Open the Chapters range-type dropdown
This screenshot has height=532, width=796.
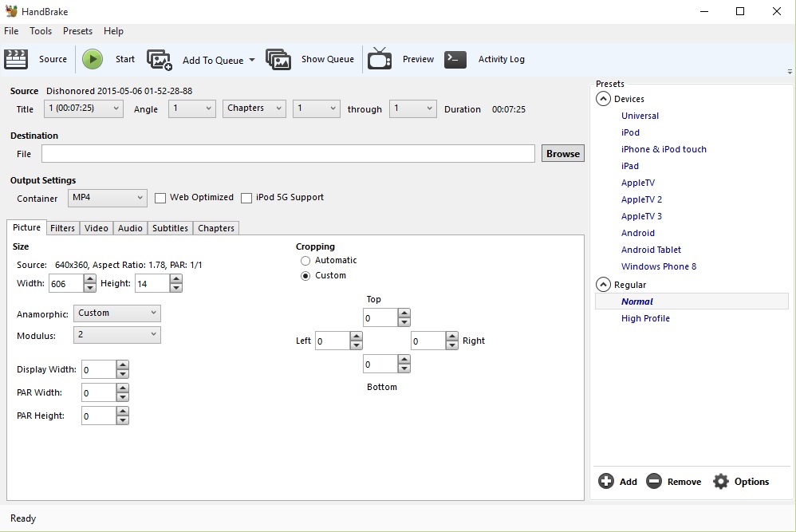[x=254, y=108]
